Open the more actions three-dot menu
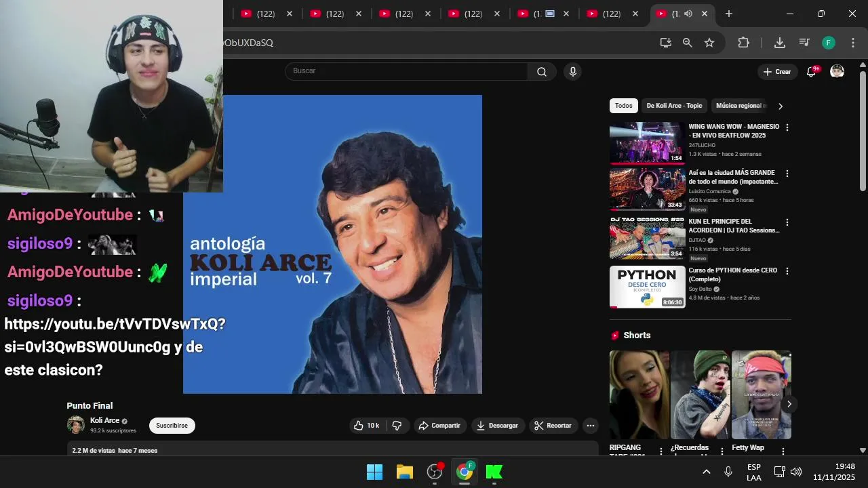Image resolution: width=868 pixels, height=488 pixels. coord(591,426)
